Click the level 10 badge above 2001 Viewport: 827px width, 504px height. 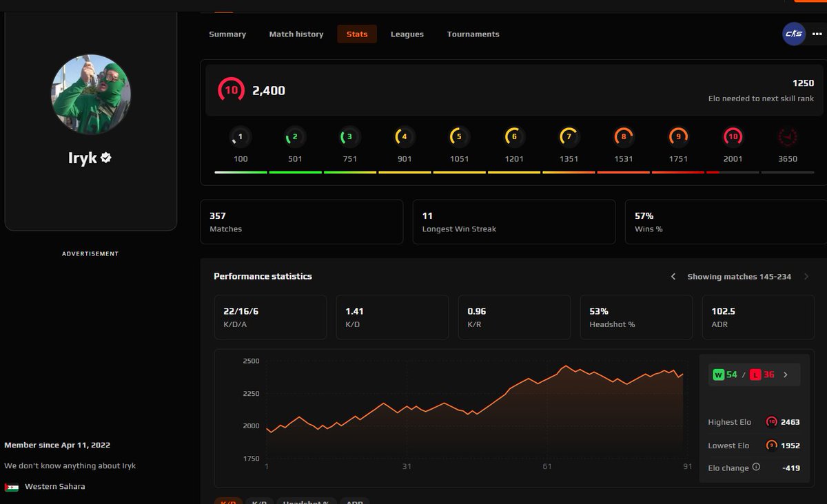[x=733, y=137]
